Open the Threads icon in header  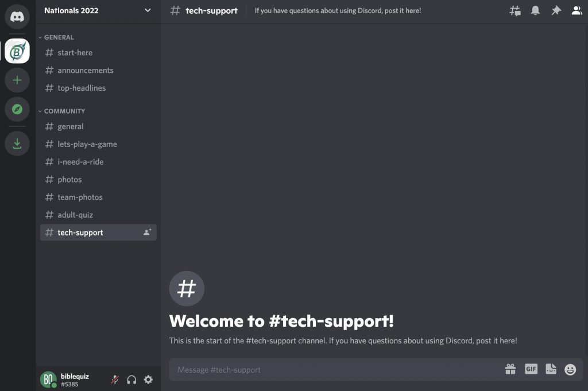click(x=515, y=10)
